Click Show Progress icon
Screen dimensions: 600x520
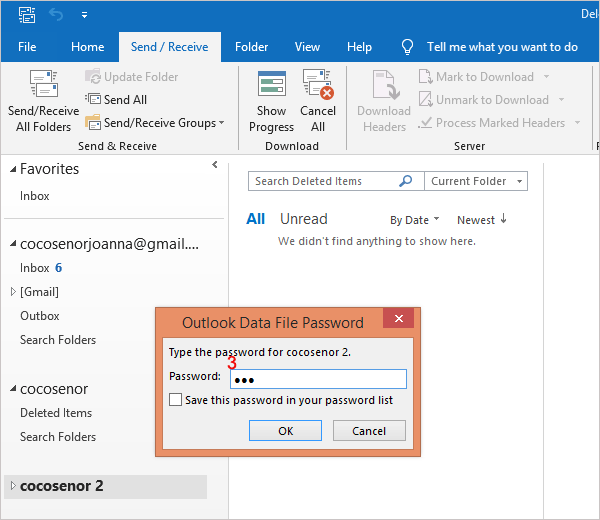(x=272, y=83)
